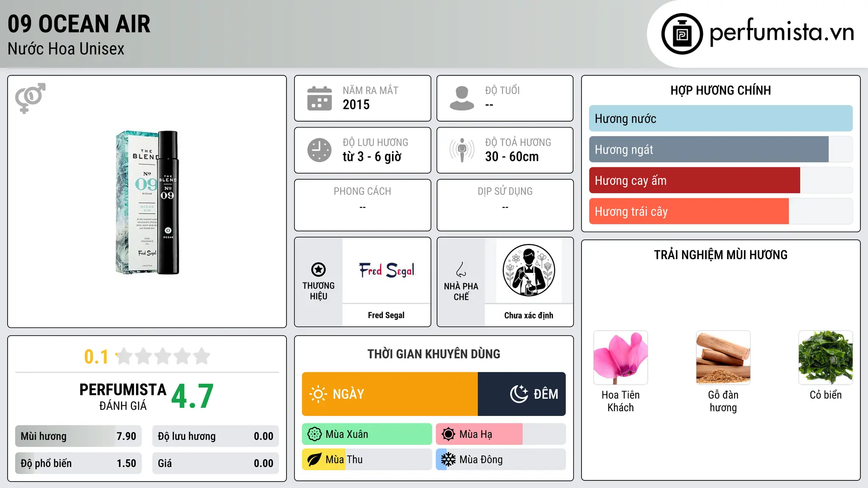This screenshot has height=488, width=868.
Task: Click the snowflake icon for Mùa Đông
Action: (448, 460)
